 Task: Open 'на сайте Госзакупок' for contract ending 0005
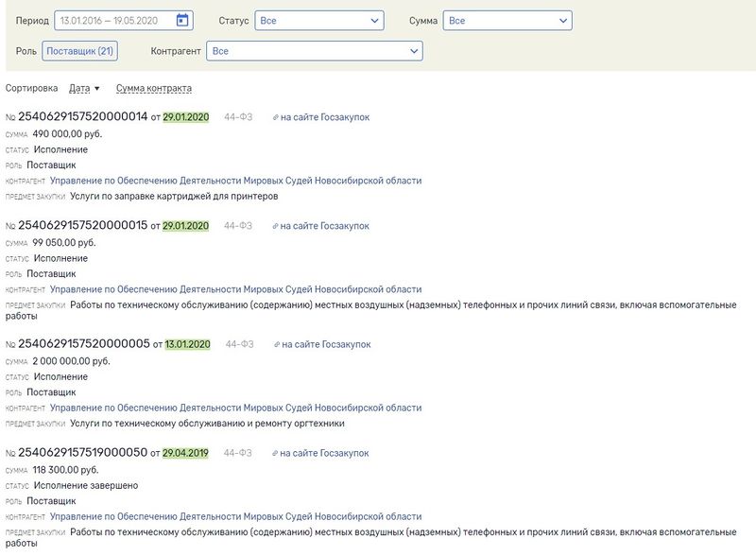[326, 344]
